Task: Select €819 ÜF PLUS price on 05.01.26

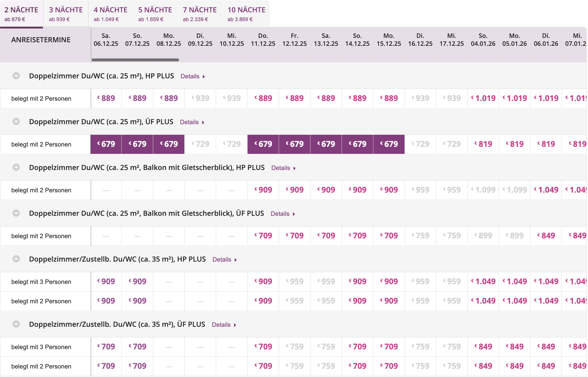Action: tap(514, 144)
